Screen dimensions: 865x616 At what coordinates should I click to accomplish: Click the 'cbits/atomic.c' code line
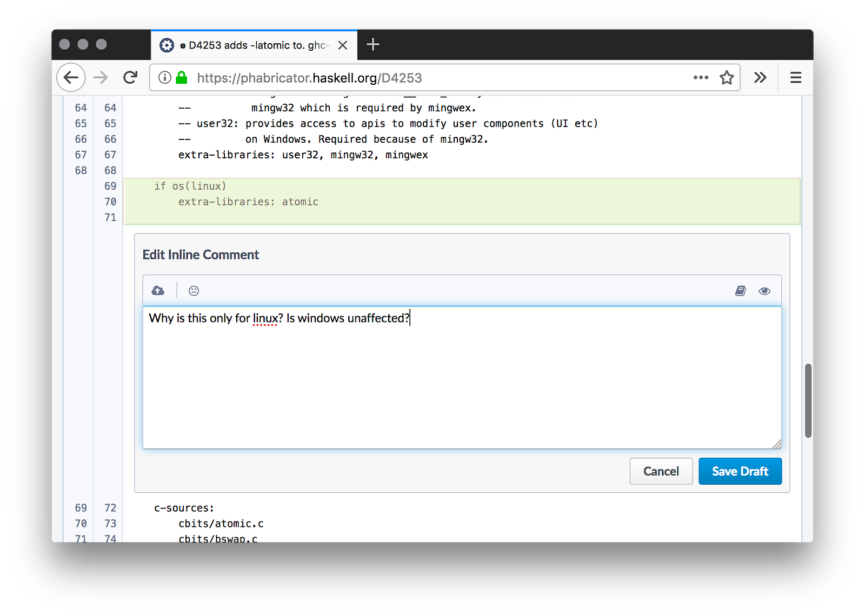click(221, 524)
